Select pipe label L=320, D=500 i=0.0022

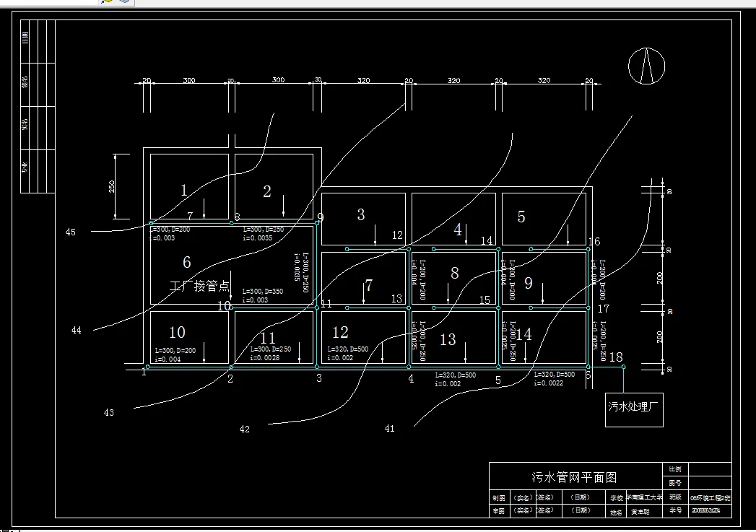[x=555, y=378]
